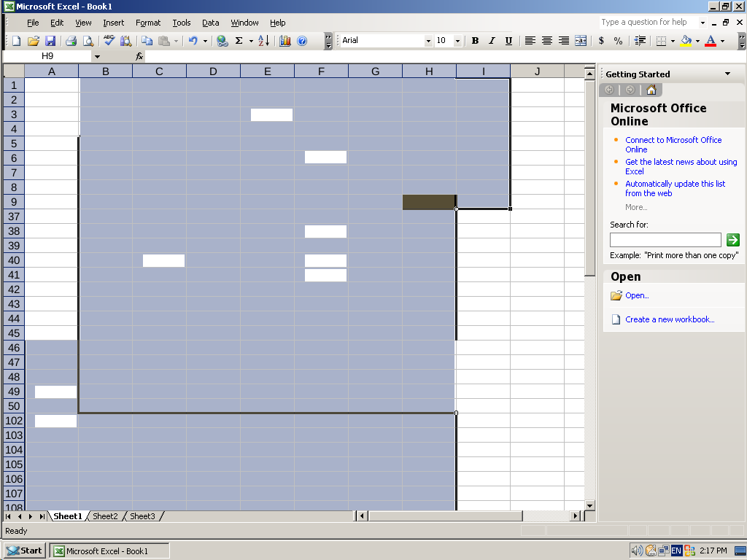
Task: Click the AutoSum sigma icon
Action: tap(239, 41)
